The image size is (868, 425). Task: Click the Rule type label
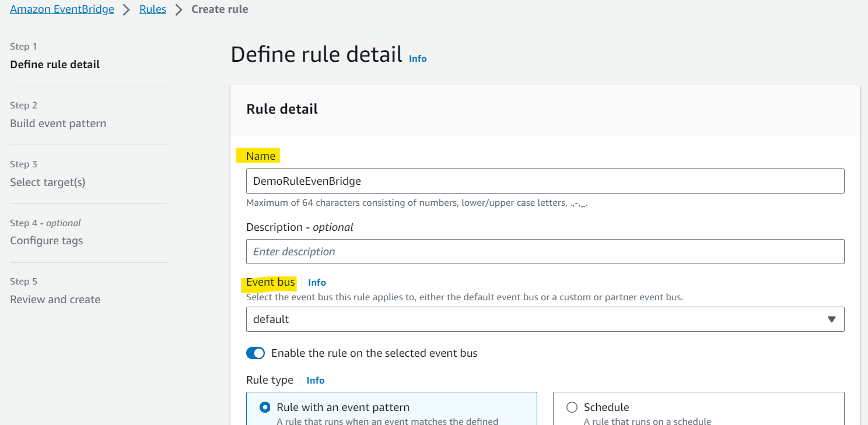[270, 380]
